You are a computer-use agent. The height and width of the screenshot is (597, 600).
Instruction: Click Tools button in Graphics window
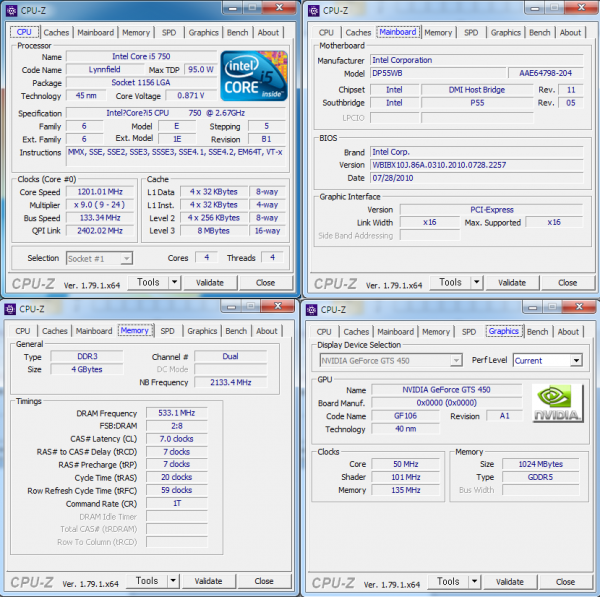pyautogui.click(x=448, y=582)
